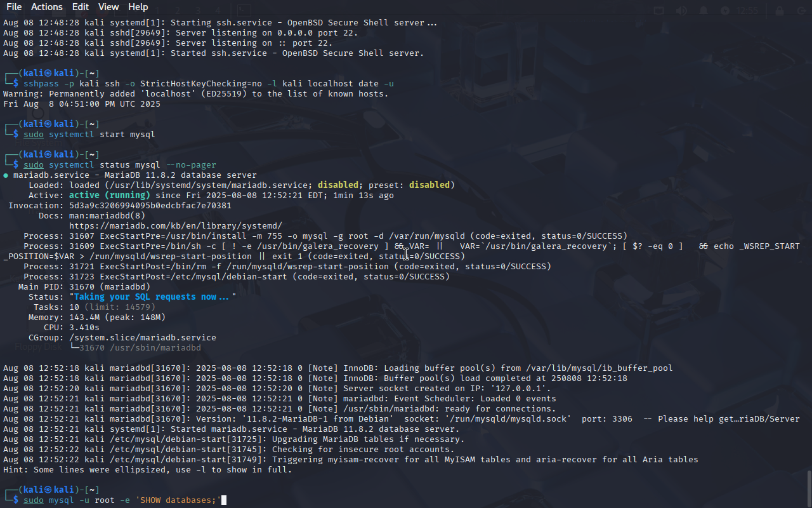The width and height of the screenshot is (812, 508).
Task: Click the 'Hint: Some lines were ellipsized' line
Action: tap(148, 469)
